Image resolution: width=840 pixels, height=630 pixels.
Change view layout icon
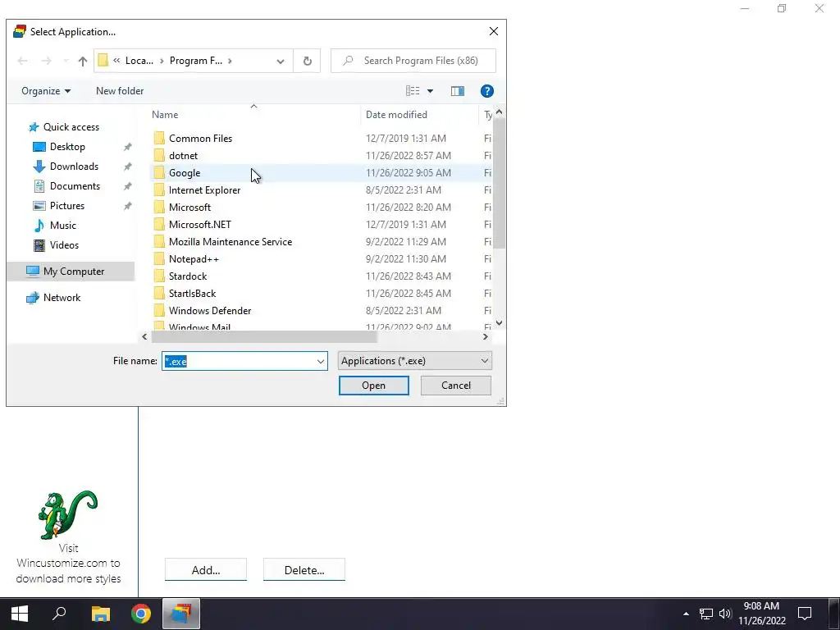click(x=413, y=91)
